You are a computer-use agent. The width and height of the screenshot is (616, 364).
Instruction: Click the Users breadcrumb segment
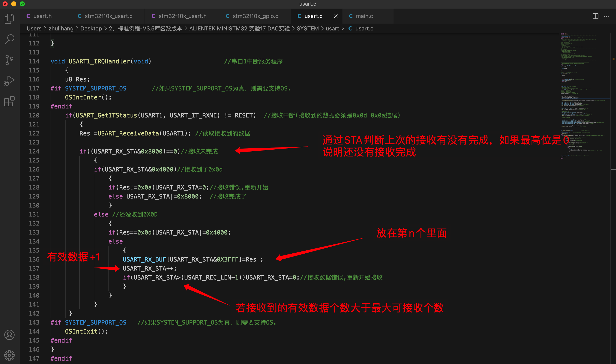tap(34, 29)
